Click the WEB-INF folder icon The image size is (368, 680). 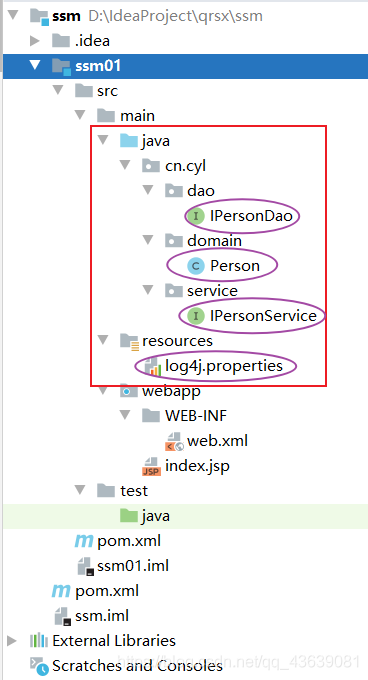pyautogui.click(x=151, y=415)
